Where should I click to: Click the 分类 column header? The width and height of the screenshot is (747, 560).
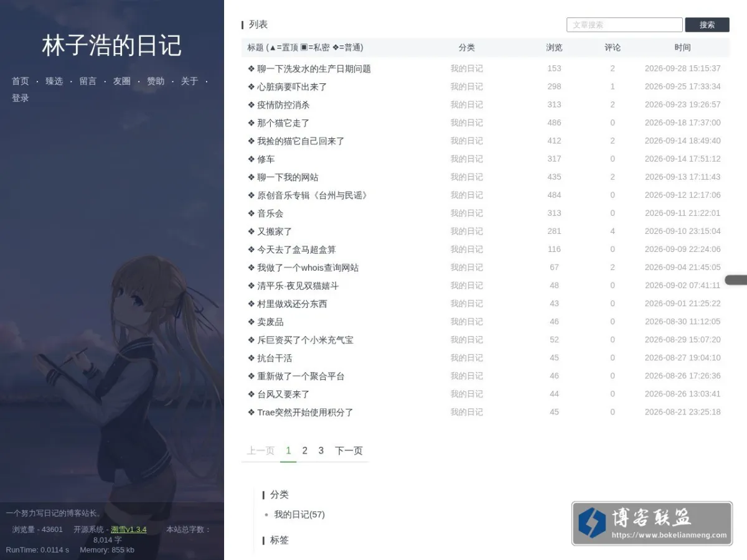(467, 47)
